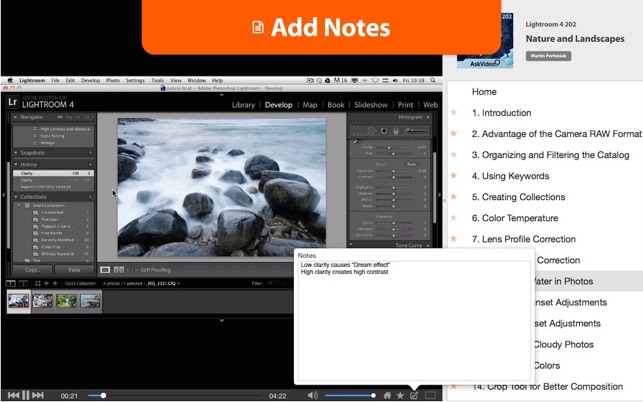This screenshot has height=402, width=643.
Task: Star the Organizing and Filtering lesson
Action: pyautogui.click(x=454, y=155)
